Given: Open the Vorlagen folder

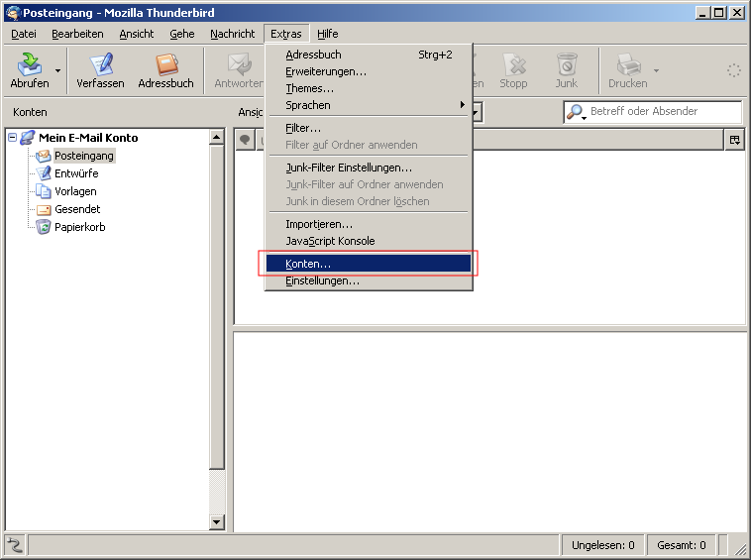Looking at the screenshot, I should point(75,191).
